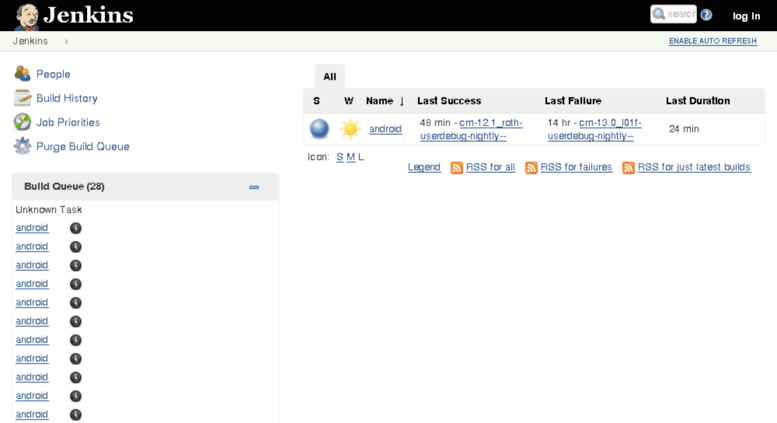
Task: Click clock icon of ninth queued android
Action: [x=75, y=377]
